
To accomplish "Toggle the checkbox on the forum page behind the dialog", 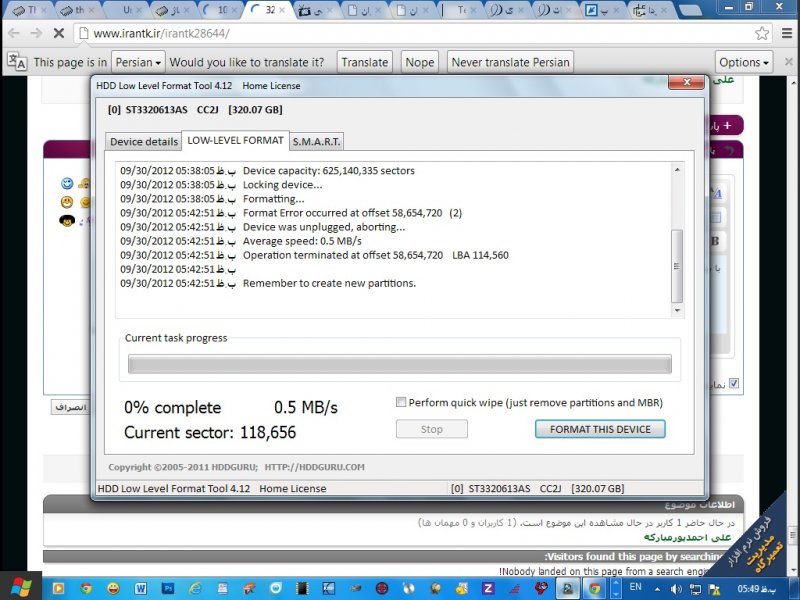I will click(x=734, y=383).
